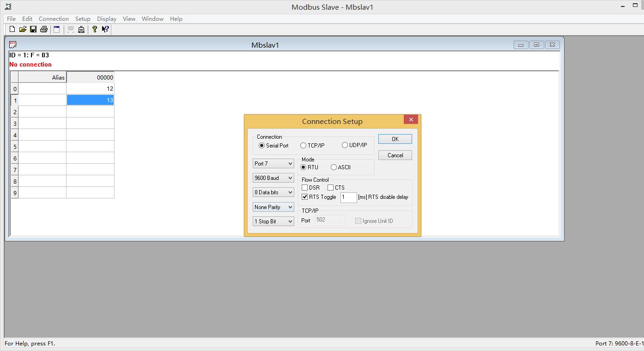Click register cell with value 12

tap(90, 88)
